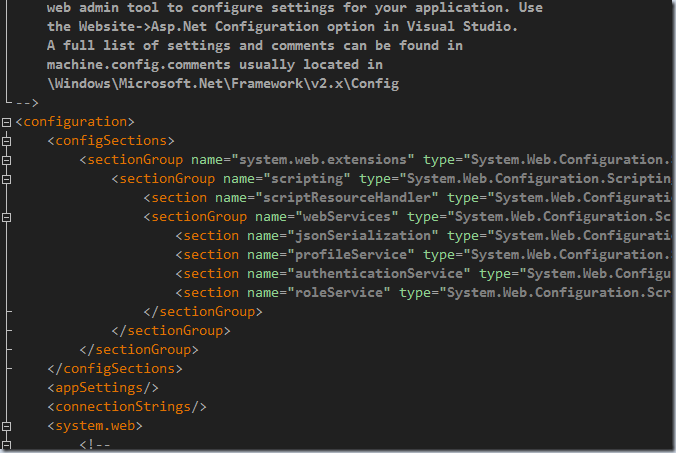This screenshot has height=453, width=676.
Task: Click the opening configuration tag
Action: (x=75, y=122)
